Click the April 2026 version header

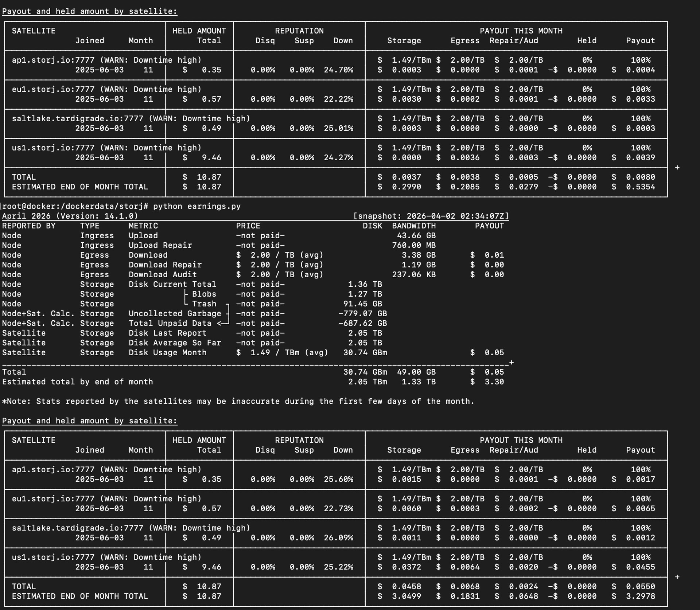tap(70, 216)
